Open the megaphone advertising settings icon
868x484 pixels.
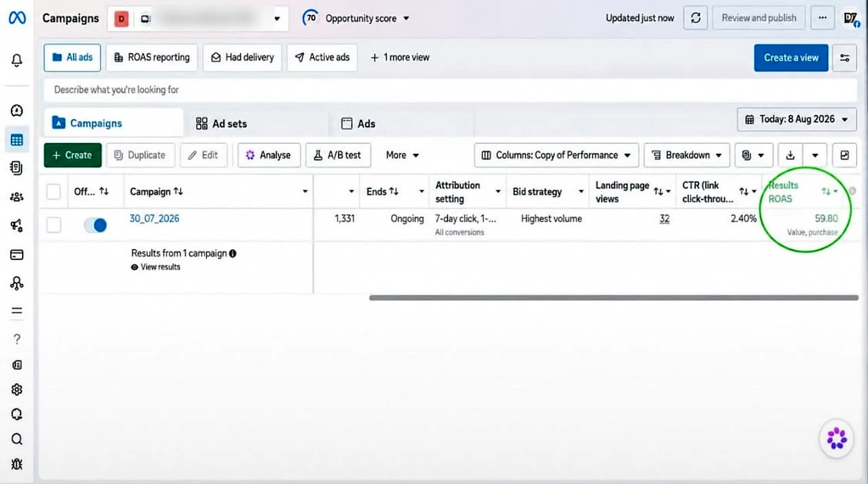(17, 225)
